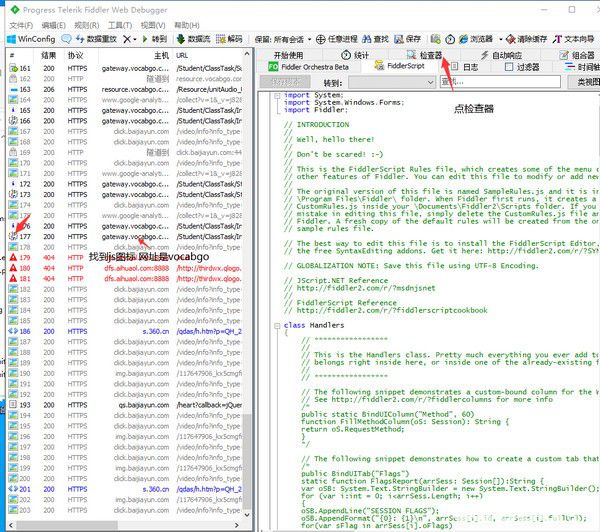Open the 转到 combo box in FiddlerScript
The width and height of the screenshot is (600, 532).
coord(392,82)
